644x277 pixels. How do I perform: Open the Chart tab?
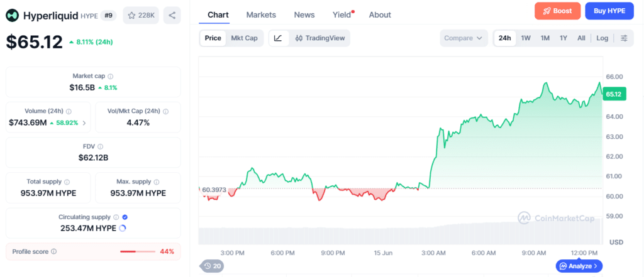(218, 15)
